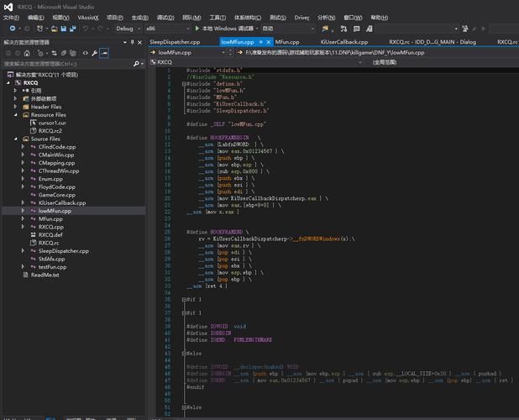Click the Visual Studio logo icon
This screenshot has height=420, width=519.
coord(8,7)
